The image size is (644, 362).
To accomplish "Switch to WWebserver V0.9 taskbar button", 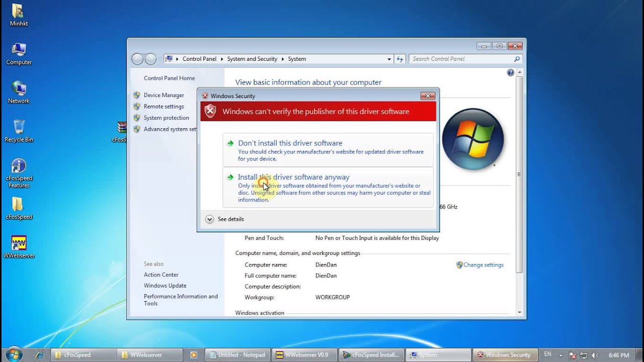I will (305, 354).
